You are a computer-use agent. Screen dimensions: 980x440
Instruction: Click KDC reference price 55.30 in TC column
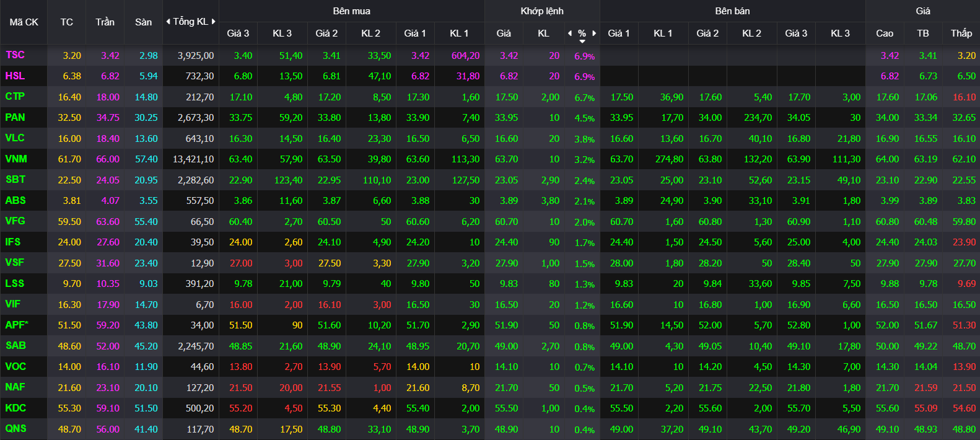(x=69, y=408)
